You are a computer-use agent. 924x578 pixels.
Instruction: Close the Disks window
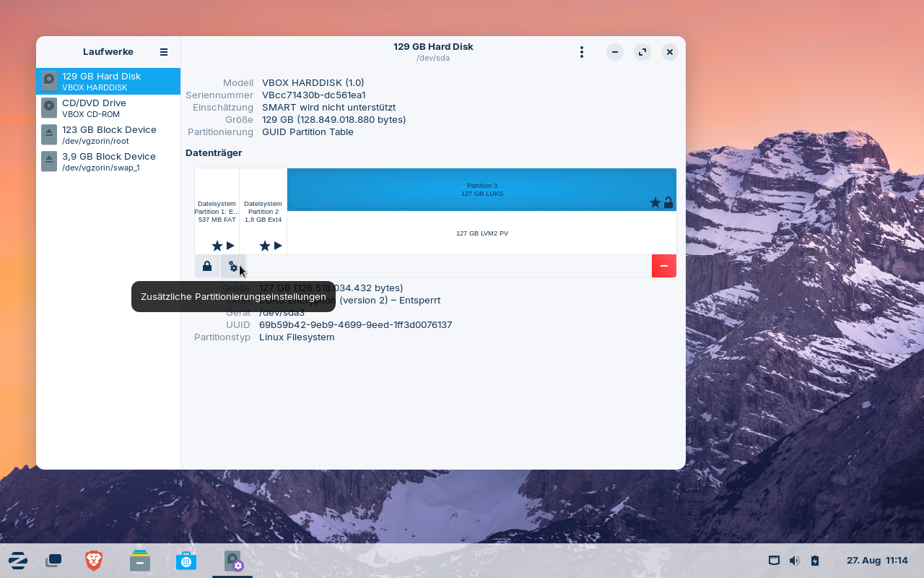coord(670,52)
